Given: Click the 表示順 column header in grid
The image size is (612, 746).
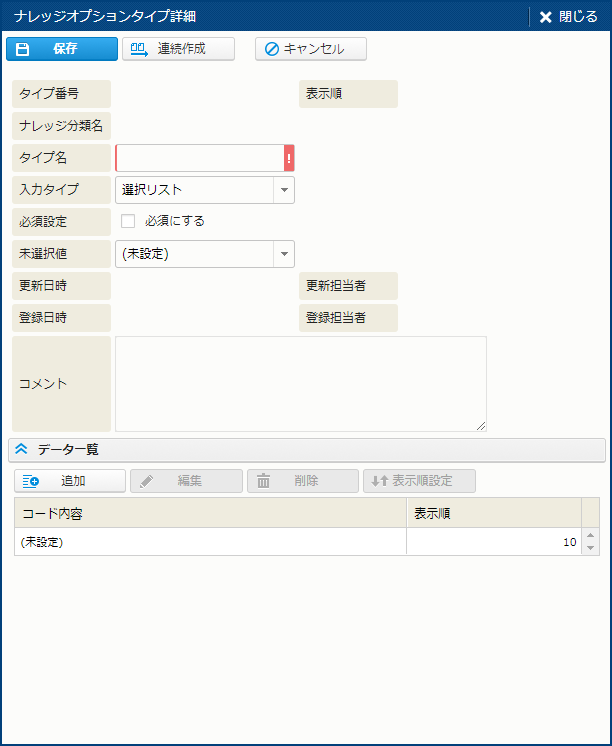Looking at the screenshot, I should pyautogui.click(x=493, y=513).
